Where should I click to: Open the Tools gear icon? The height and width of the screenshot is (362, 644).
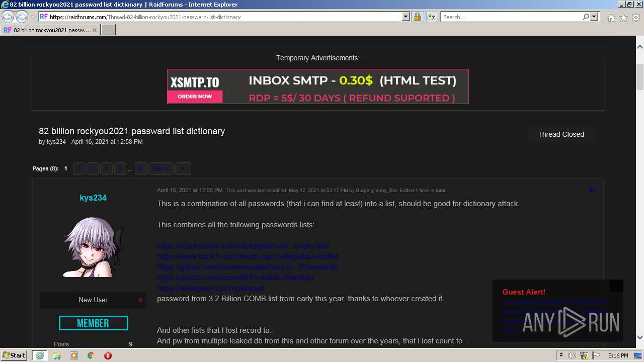[x=636, y=18]
